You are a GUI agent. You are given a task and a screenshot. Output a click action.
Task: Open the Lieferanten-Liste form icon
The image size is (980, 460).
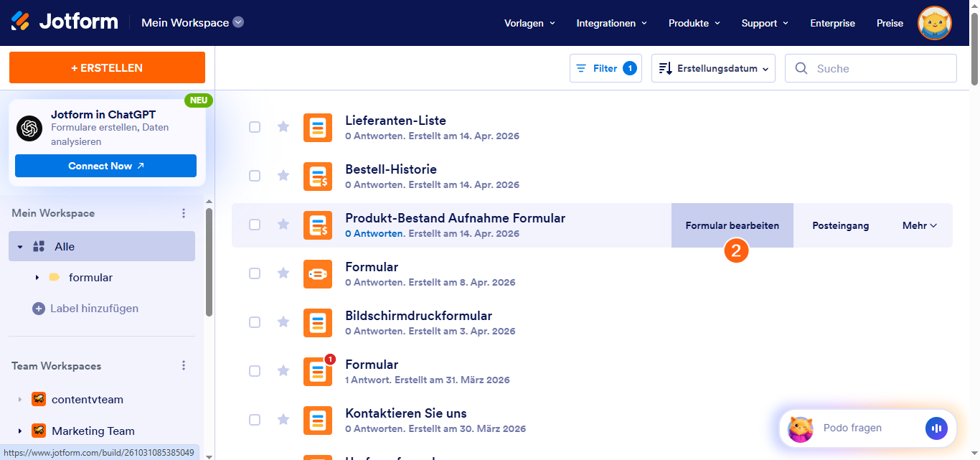pos(318,127)
